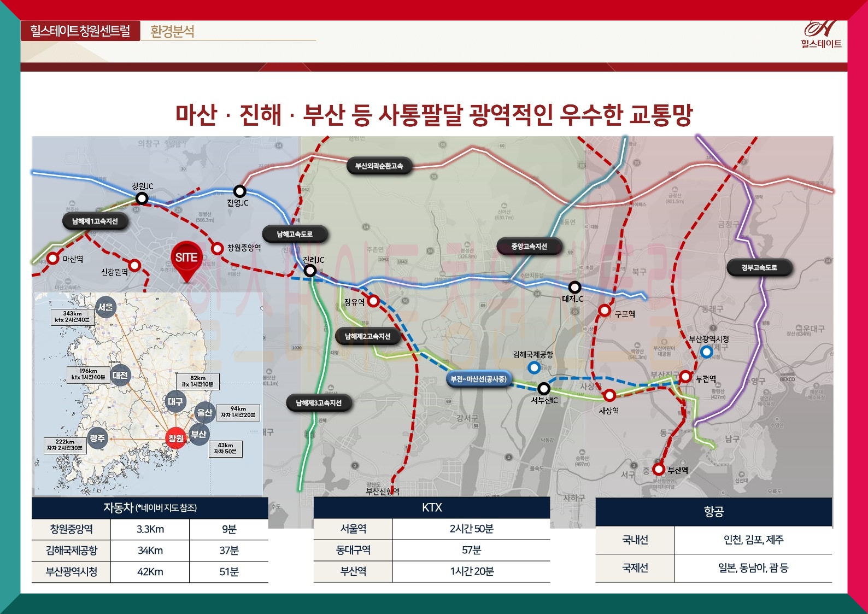Select the 196km ktx 1시간40분 distance box
Screen dimensions: 868x614
[x=88, y=374]
